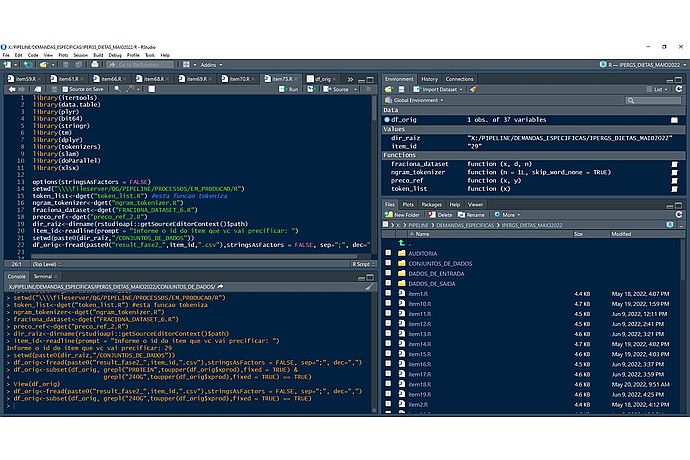Click Show in new window icon in editor
The height and width of the screenshot is (460, 690).
pyautogui.click(x=37, y=89)
